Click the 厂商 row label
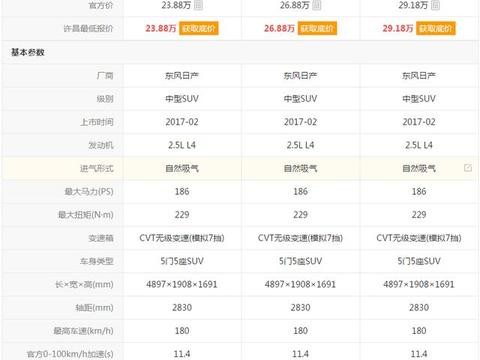 pyautogui.click(x=105, y=76)
